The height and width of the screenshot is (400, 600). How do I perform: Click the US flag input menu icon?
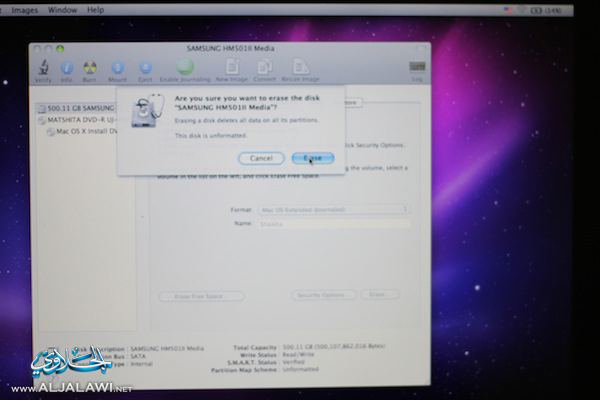pyautogui.click(x=508, y=10)
